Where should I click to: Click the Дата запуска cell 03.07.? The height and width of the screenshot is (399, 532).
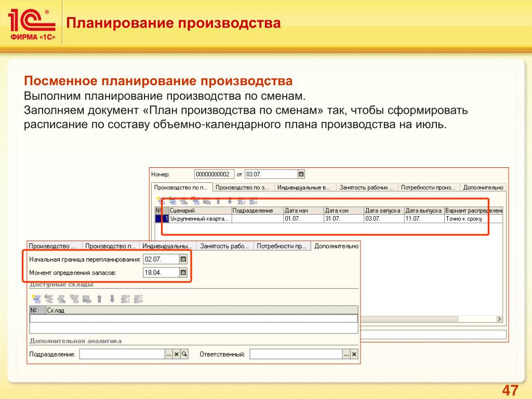click(x=384, y=219)
